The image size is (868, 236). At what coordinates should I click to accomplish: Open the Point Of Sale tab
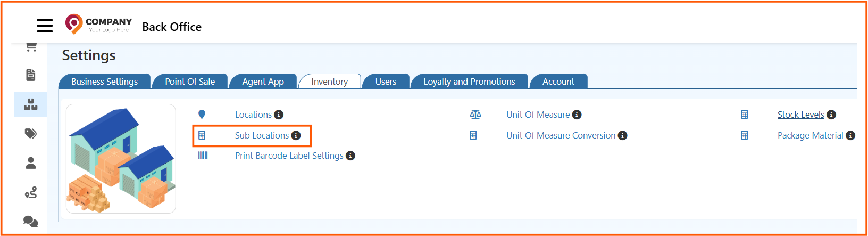point(190,82)
